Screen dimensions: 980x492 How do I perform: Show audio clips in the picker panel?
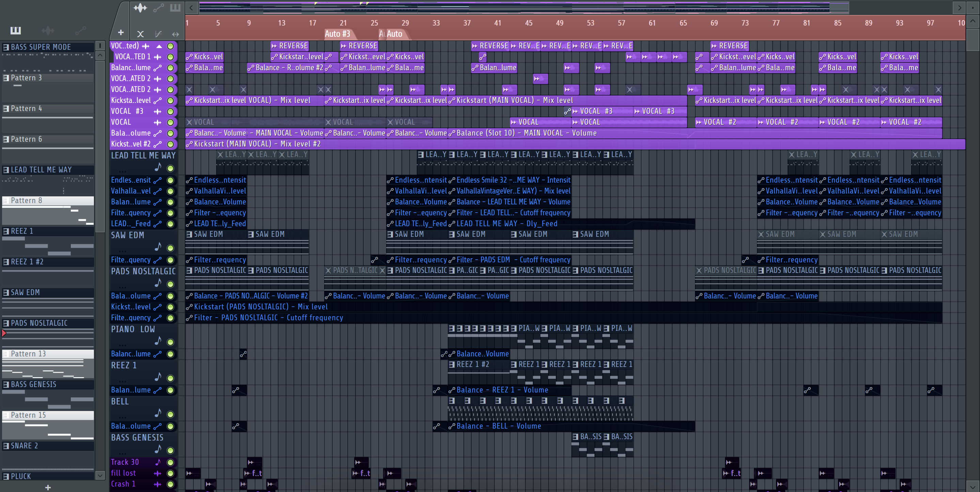click(48, 30)
